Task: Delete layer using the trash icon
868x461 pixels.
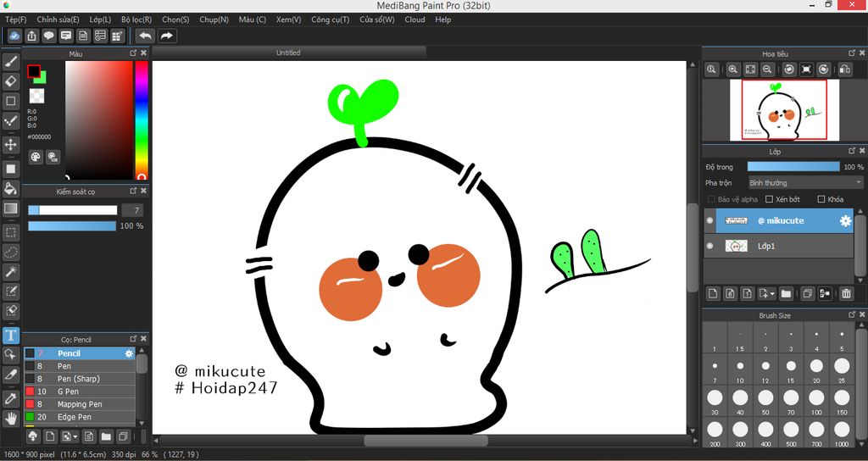Action: (845, 294)
